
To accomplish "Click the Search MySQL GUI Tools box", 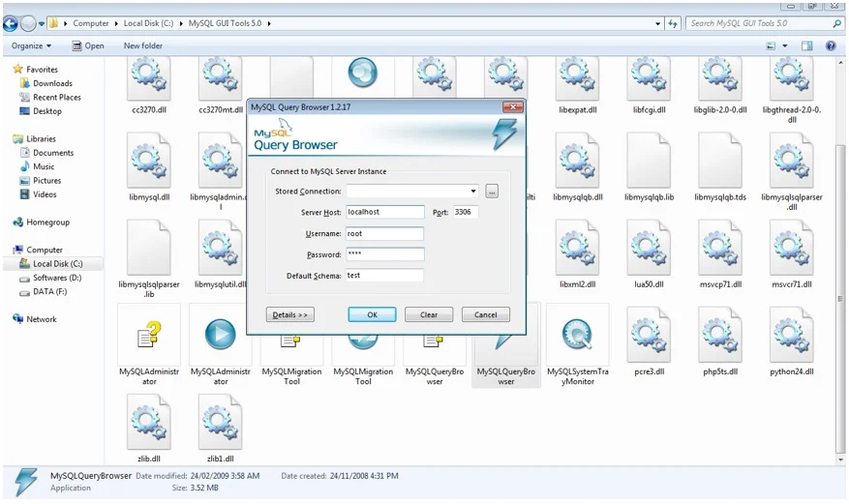I will point(765,23).
